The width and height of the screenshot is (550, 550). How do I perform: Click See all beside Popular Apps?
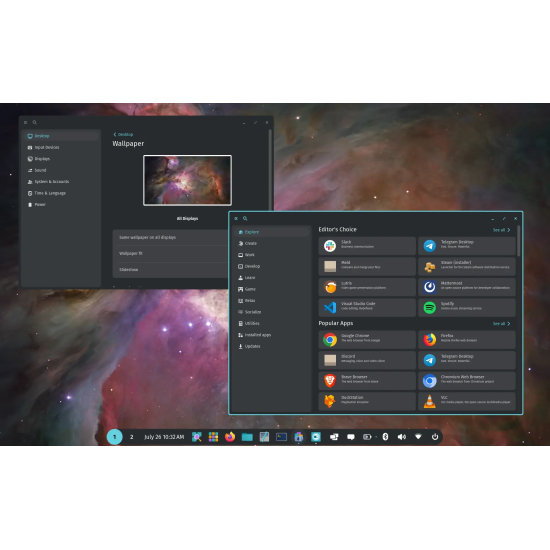click(501, 324)
